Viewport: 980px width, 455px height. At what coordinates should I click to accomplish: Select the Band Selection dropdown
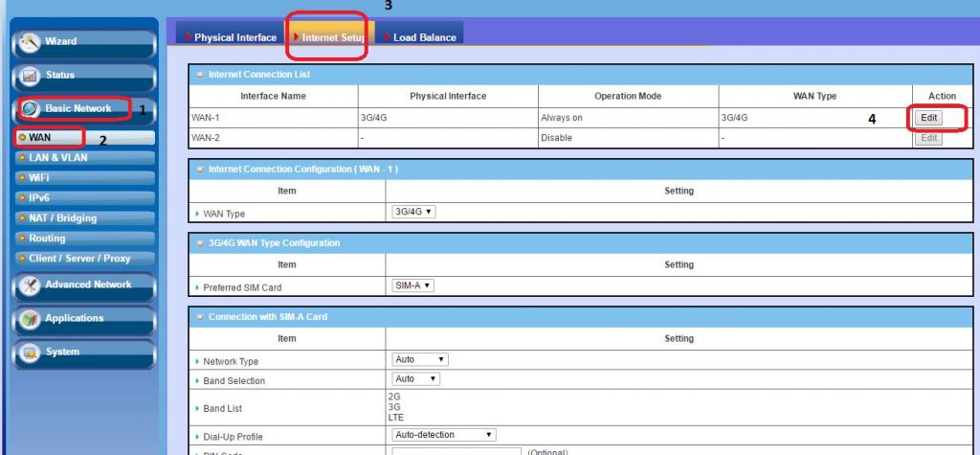[x=416, y=379]
